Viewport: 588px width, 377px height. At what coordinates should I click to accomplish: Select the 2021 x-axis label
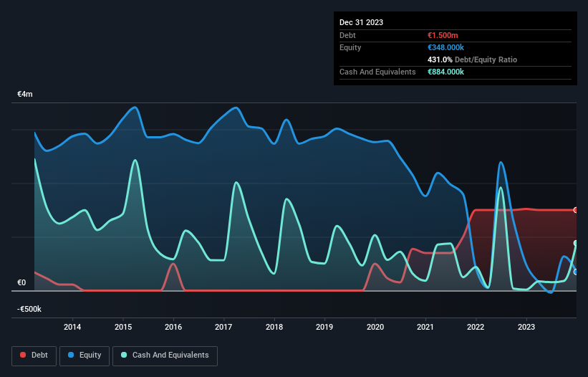pyautogui.click(x=425, y=327)
